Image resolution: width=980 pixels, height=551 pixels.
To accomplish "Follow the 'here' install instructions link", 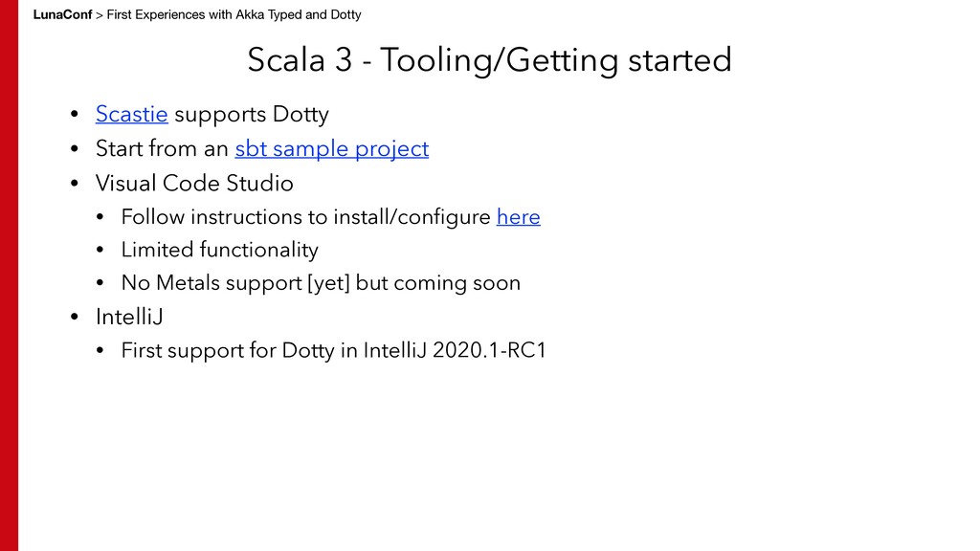I will pos(518,217).
